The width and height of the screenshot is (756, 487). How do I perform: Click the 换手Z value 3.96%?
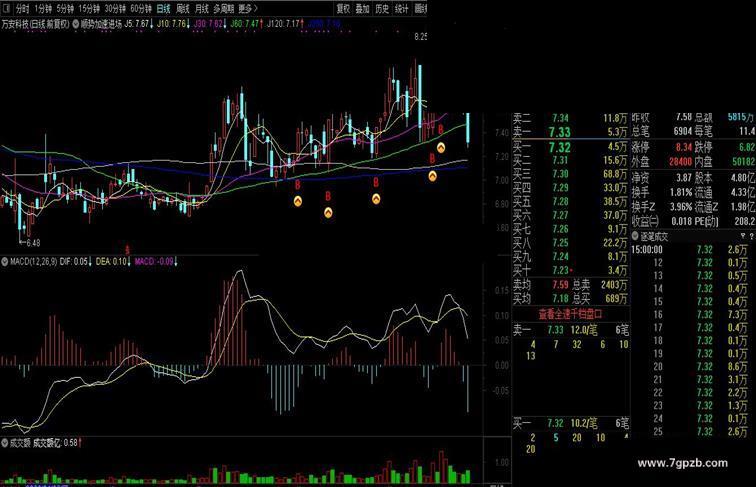point(681,207)
